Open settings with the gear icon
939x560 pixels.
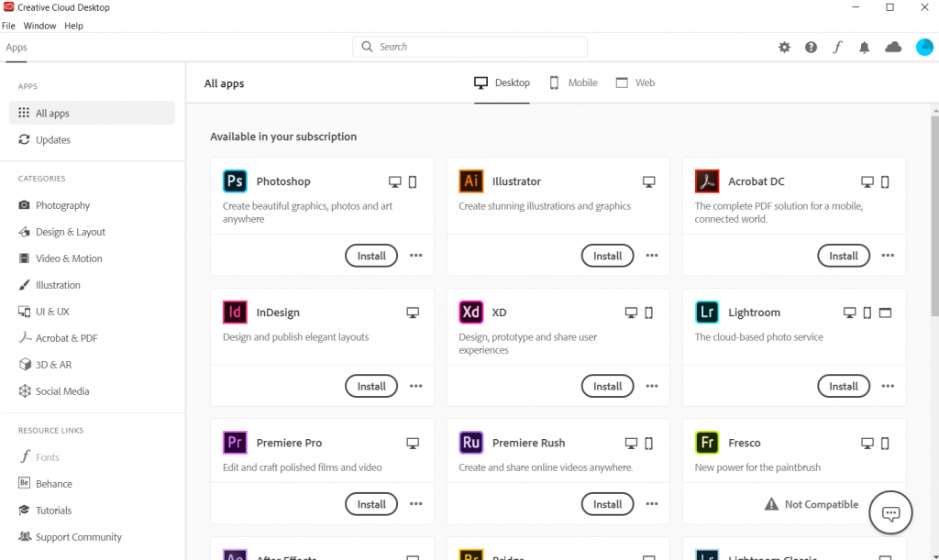point(785,48)
